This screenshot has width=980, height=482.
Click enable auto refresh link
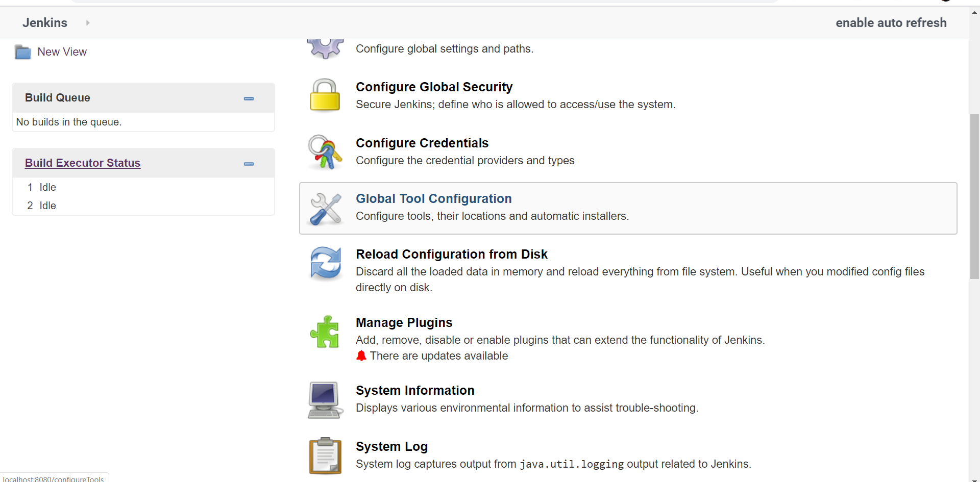pos(891,23)
